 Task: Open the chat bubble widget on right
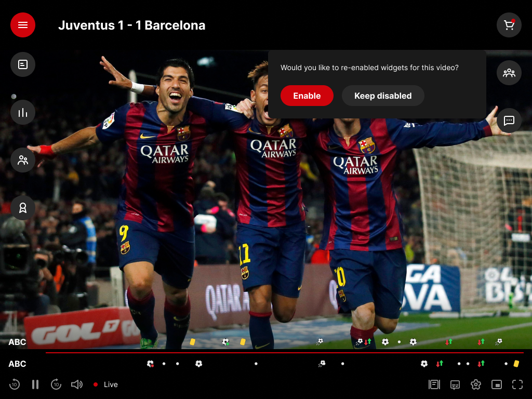point(509,121)
